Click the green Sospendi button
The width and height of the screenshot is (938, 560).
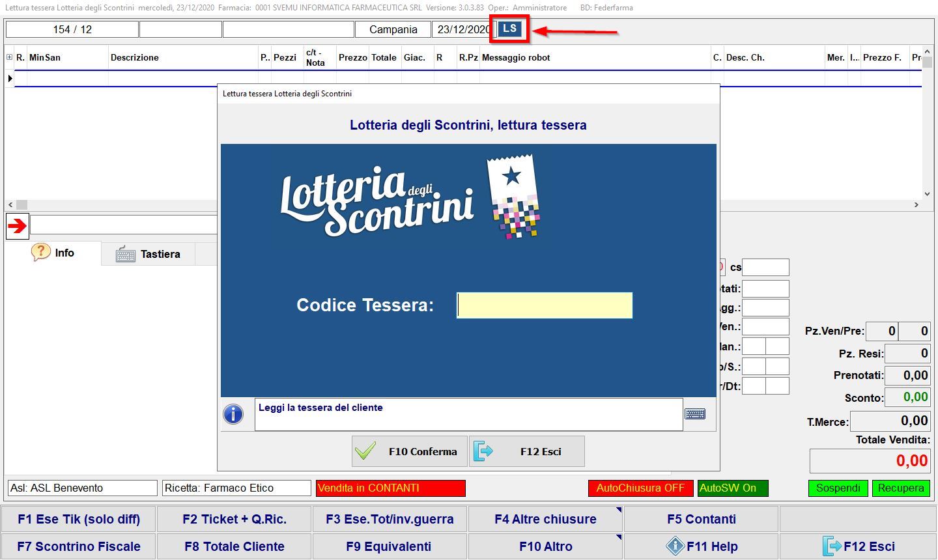(838, 488)
